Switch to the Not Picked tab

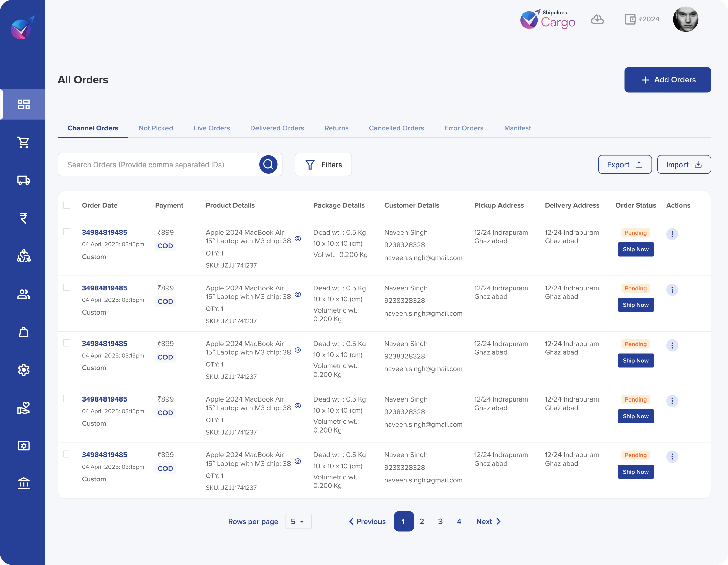(155, 128)
